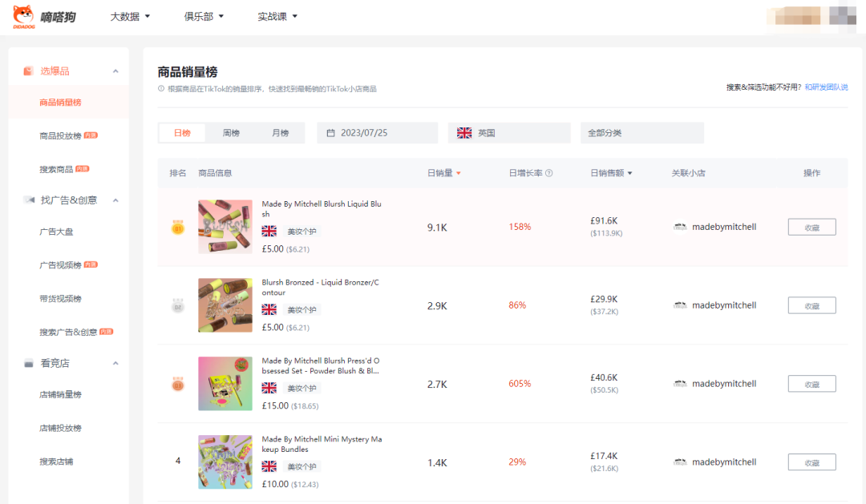Open Blursh Liquid Blush product thumbnail
This screenshot has width=866, height=504.
coord(225,227)
